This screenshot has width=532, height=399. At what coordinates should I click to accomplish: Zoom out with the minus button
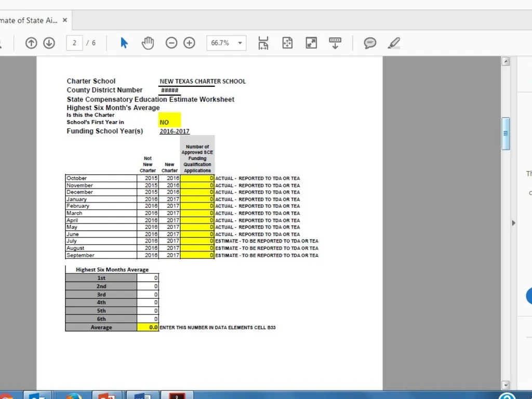click(171, 43)
